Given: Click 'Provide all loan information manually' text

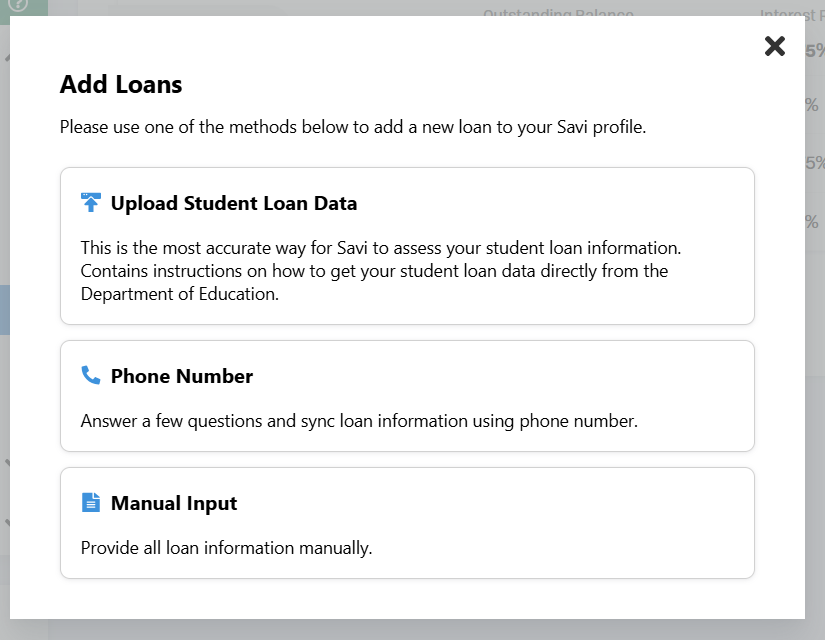Looking at the screenshot, I should coord(226,548).
